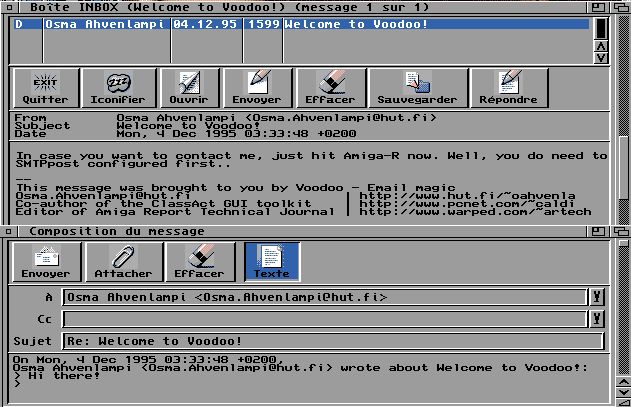Click the Date header line
Viewport: 631px width, 407px height.
pyautogui.click(x=185, y=134)
